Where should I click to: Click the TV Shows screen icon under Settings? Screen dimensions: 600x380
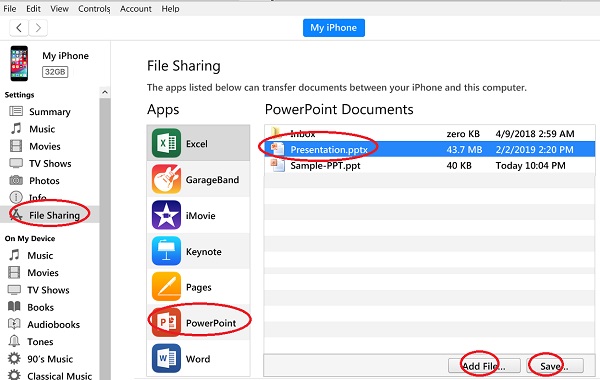pos(16,163)
